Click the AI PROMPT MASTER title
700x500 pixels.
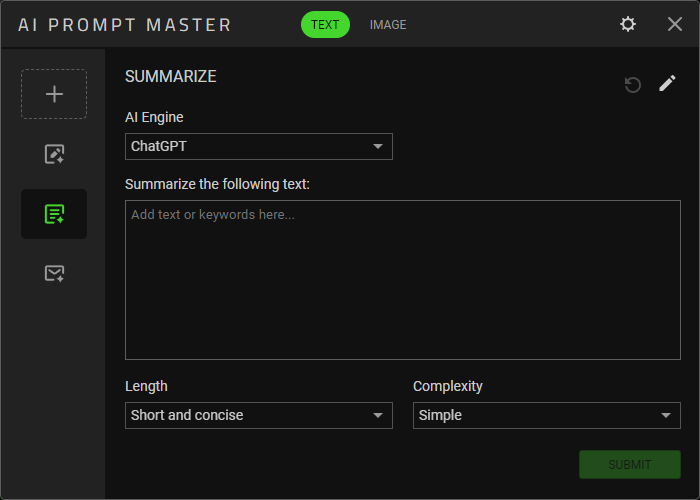[124, 25]
